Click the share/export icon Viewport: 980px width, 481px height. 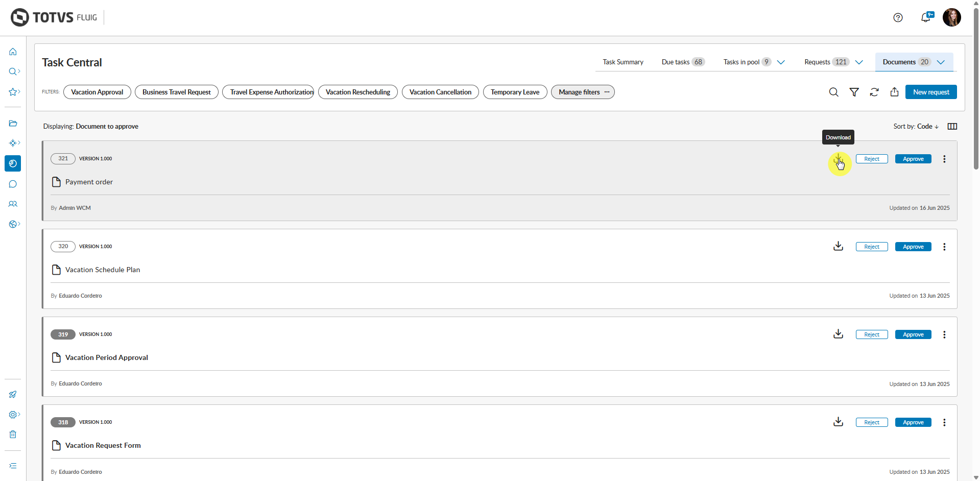[894, 92]
